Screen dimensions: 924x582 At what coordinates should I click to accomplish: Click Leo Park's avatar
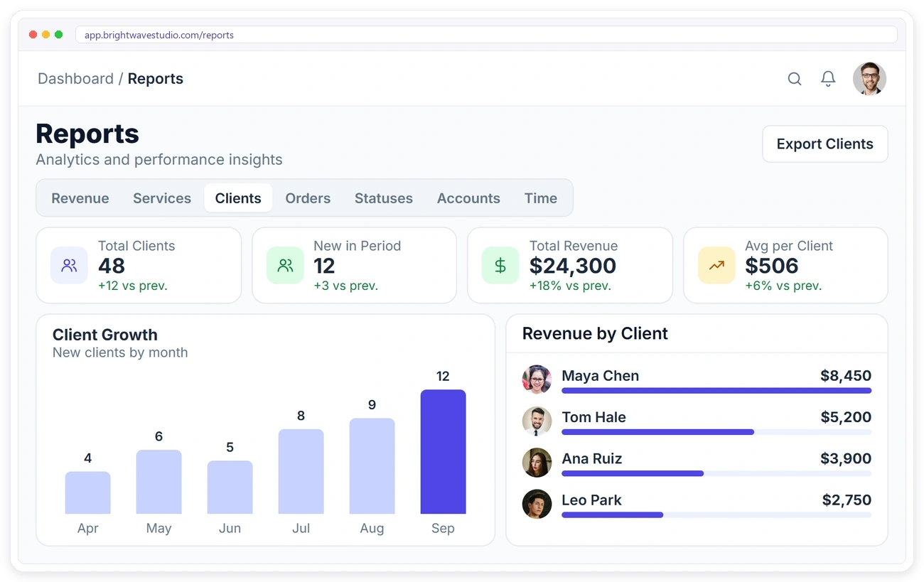[x=537, y=504]
